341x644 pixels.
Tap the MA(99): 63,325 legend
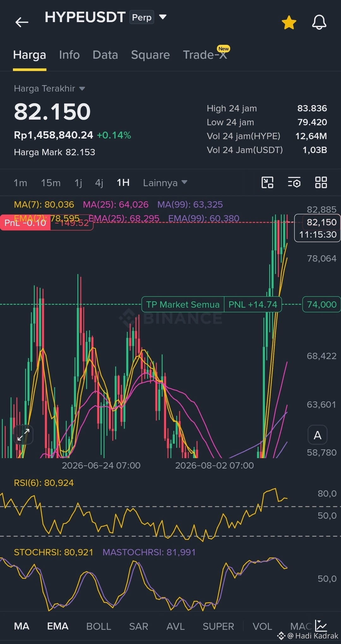pos(190,204)
